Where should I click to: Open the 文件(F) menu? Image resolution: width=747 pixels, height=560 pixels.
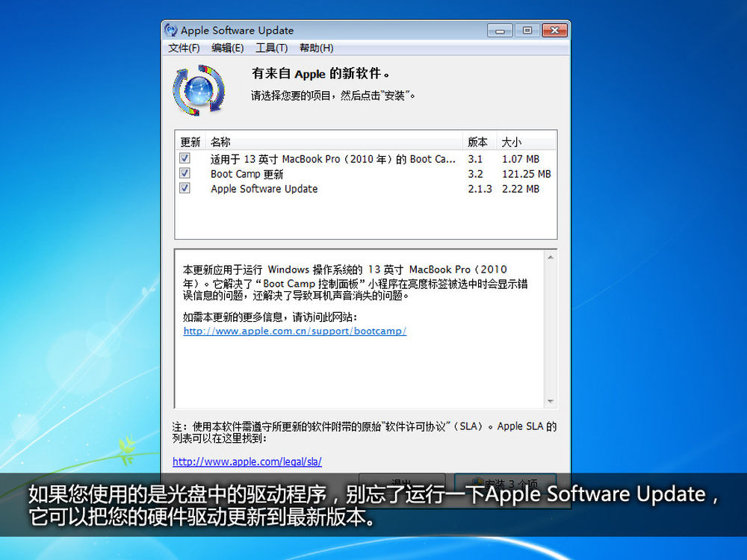(x=184, y=48)
